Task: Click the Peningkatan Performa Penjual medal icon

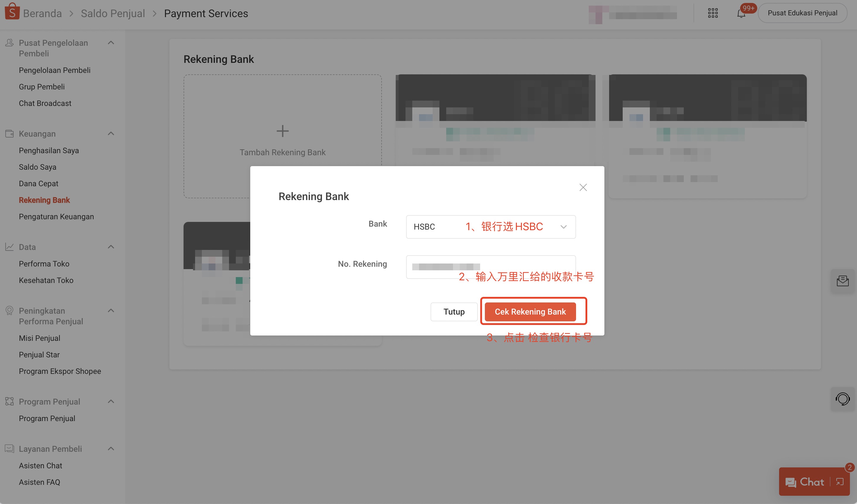Action: coord(9,310)
